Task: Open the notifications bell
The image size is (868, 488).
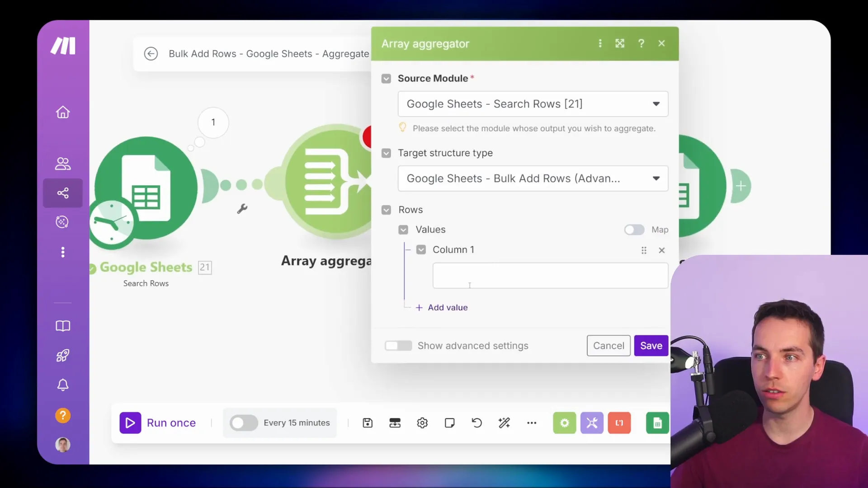Action: tap(63, 385)
